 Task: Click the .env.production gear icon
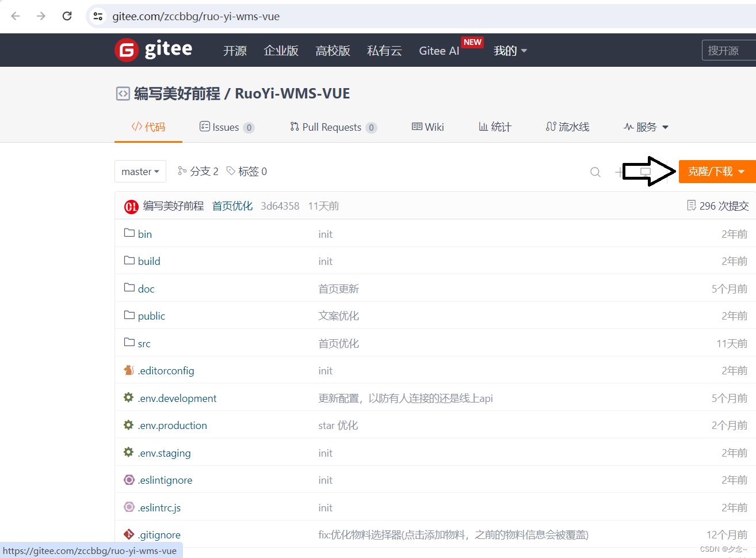click(x=129, y=424)
